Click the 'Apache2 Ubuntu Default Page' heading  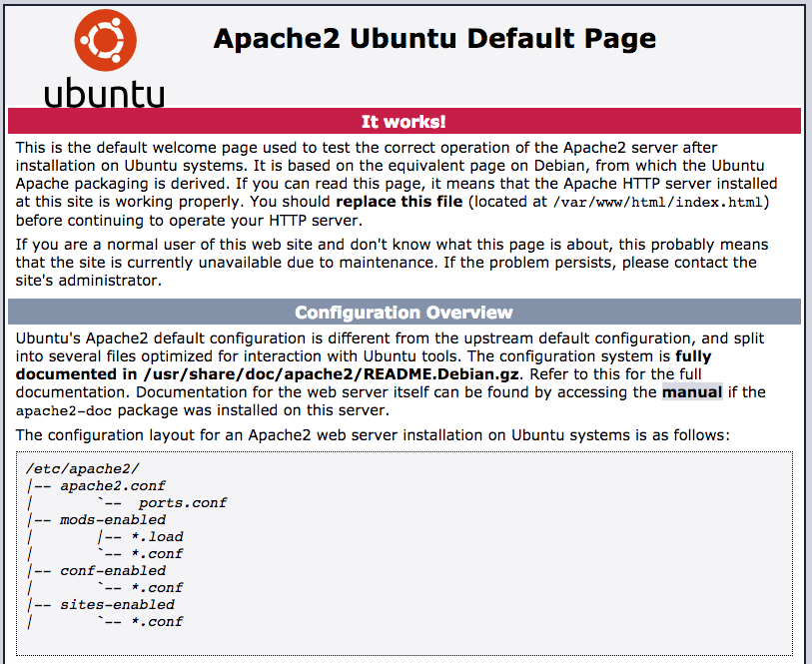(x=434, y=38)
